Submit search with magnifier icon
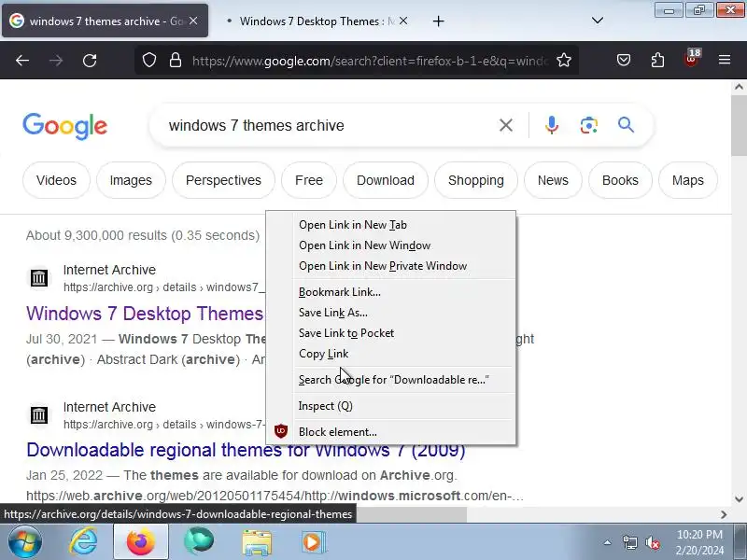 point(626,125)
